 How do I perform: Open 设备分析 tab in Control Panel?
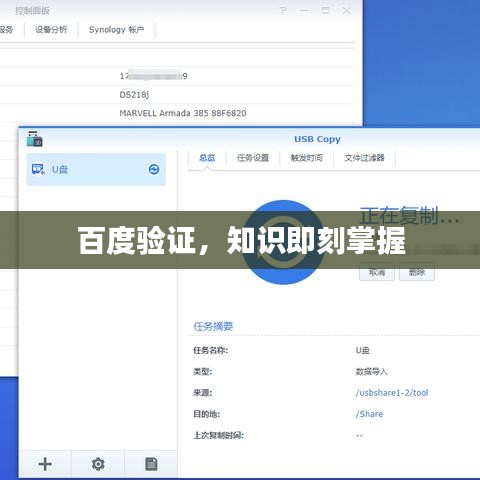click(51, 30)
